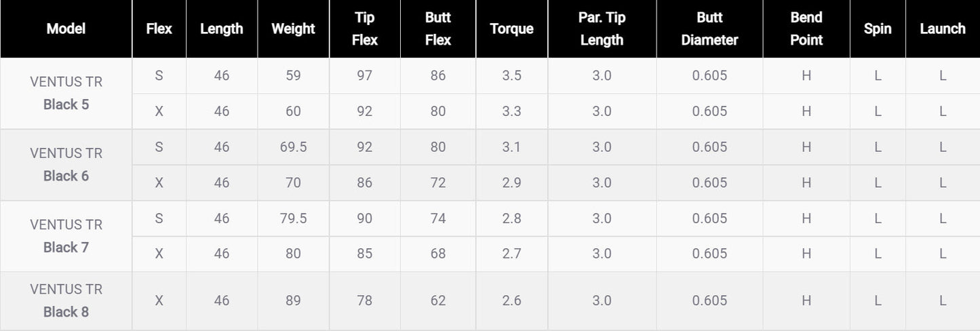This screenshot has width=980, height=331.
Task: Click the Bend Point column header
Action: [806, 29]
